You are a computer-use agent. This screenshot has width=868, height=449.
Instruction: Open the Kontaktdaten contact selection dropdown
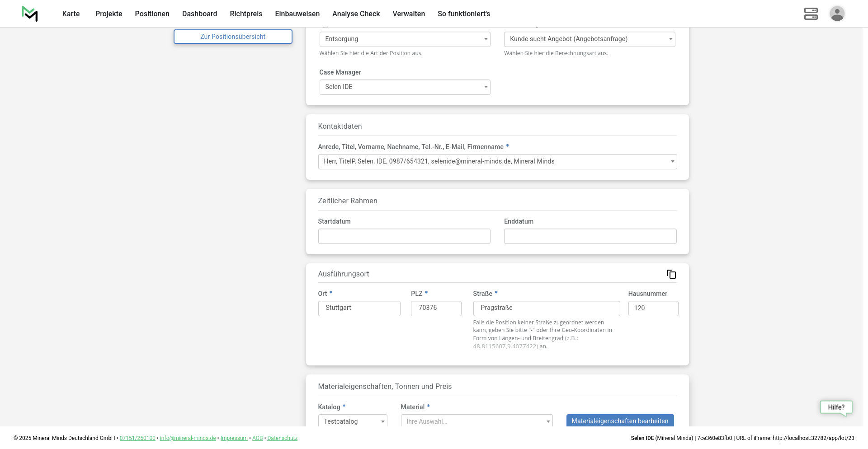tap(497, 162)
